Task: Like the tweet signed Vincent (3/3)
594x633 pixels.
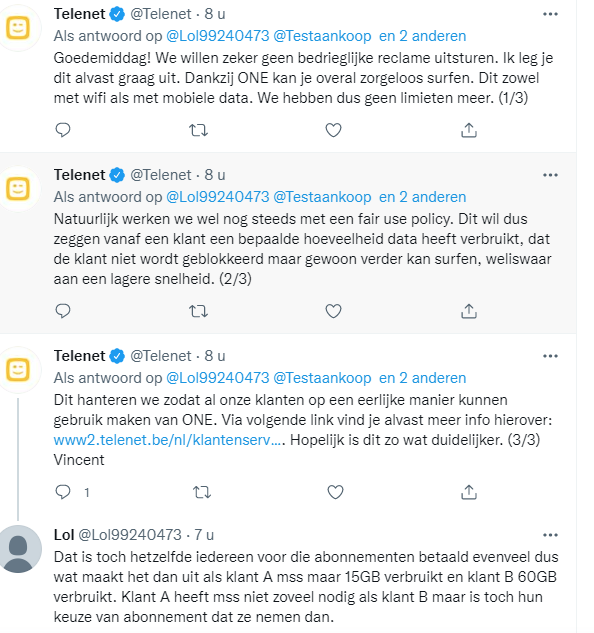Action: (335, 492)
